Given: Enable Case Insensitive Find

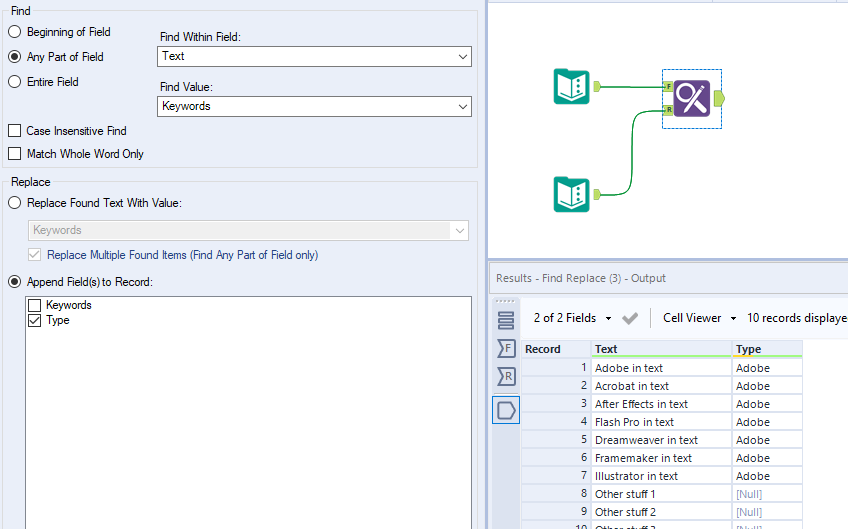Looking at the screenshot, I should [x=15, y=131].
